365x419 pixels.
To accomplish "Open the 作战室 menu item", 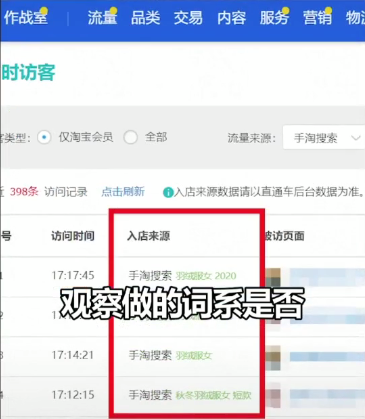I will 26,18.
